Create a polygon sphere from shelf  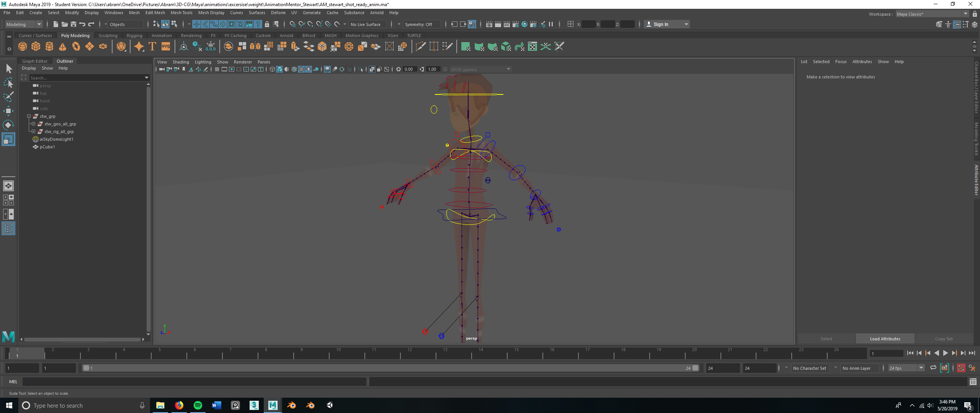(23, 47)
